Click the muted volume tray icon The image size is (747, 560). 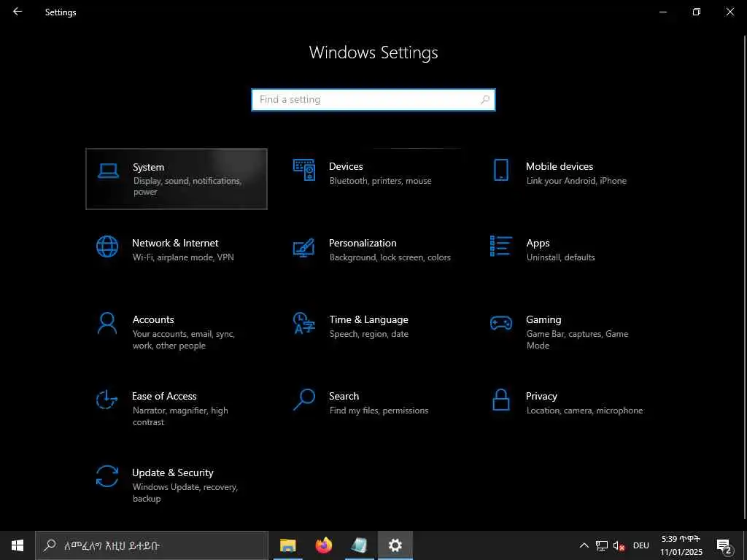619,545
